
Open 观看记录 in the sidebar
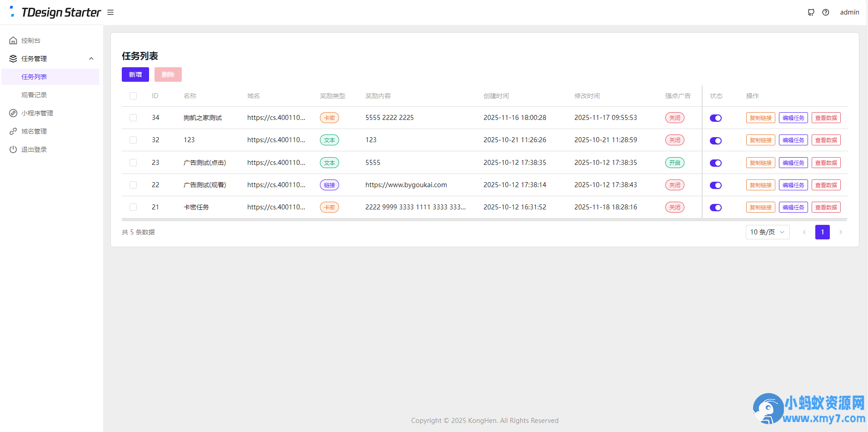(x=34, y=95)
